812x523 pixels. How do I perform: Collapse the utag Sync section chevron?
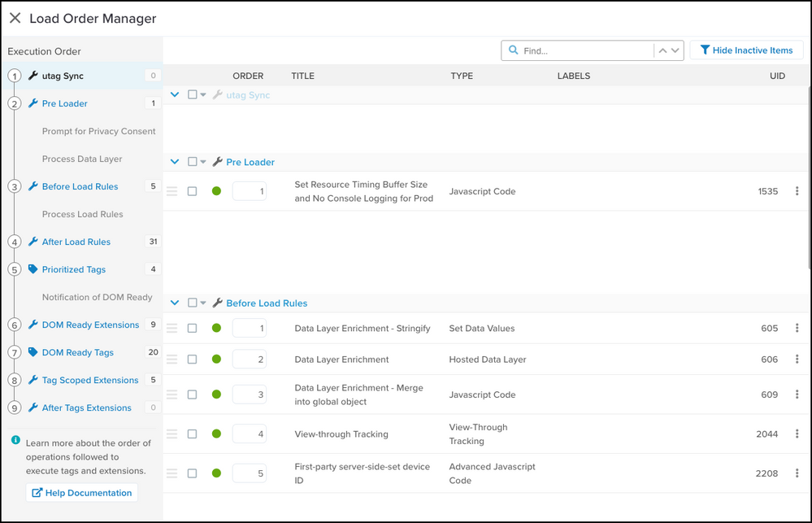click(x=175, y=95)
